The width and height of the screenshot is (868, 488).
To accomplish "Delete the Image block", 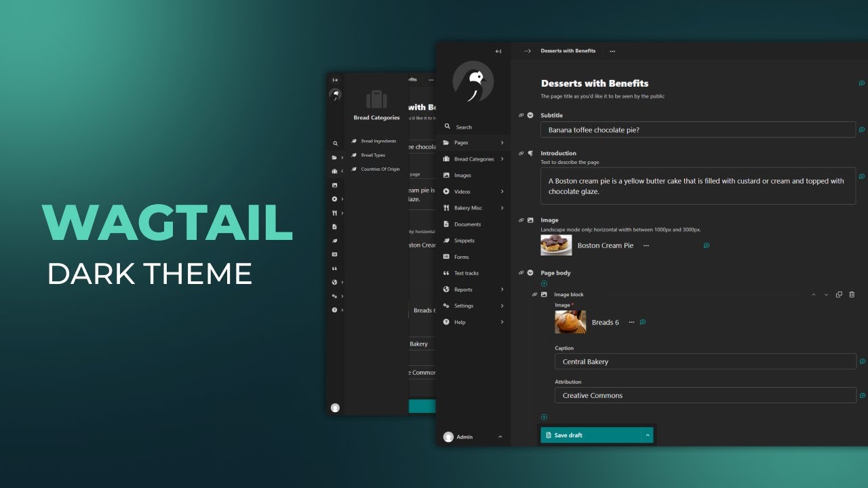I will point(852,294).
